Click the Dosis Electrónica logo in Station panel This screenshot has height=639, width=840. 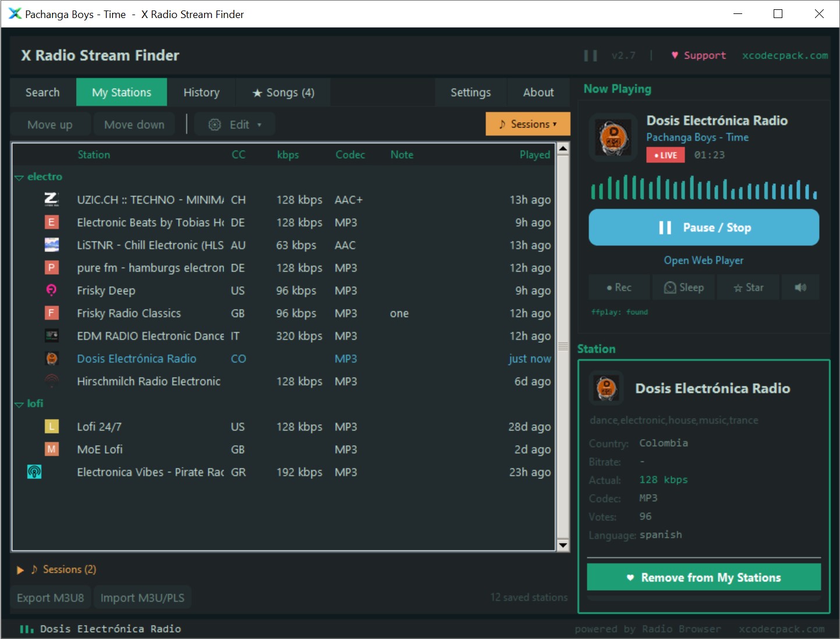click(x=607, y=387)
